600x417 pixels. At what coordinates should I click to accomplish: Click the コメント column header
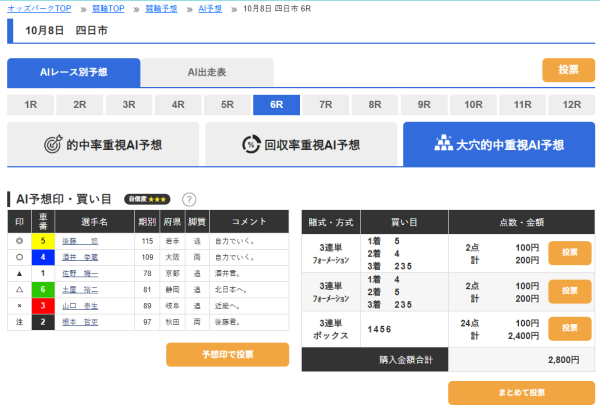coord(249,222)
